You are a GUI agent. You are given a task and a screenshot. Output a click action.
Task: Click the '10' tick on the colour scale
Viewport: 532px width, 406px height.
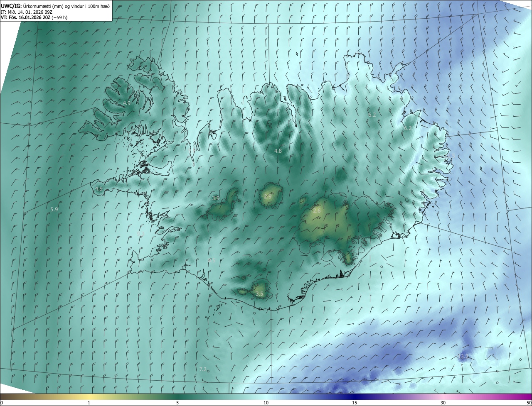click(266, 403)
